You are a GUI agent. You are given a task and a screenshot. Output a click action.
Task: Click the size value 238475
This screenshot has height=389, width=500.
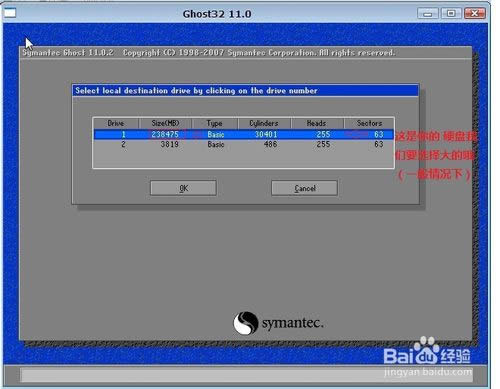[x=165, y=134]
